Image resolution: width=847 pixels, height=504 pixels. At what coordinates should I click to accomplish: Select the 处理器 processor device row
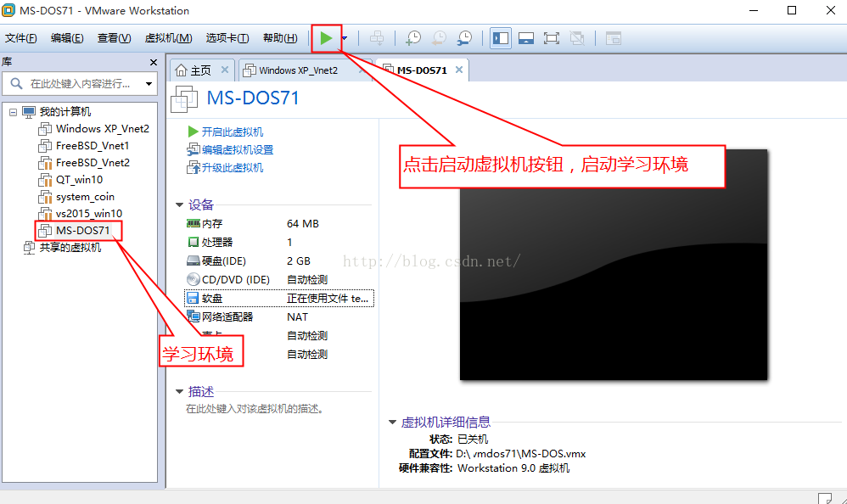tap(278, 242)
